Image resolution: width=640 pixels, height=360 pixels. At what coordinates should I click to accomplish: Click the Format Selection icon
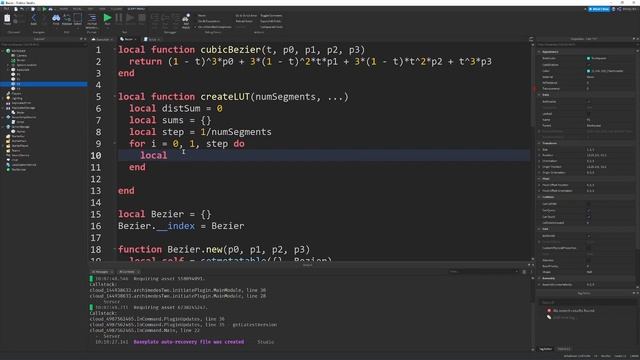[x=92, y=18]
